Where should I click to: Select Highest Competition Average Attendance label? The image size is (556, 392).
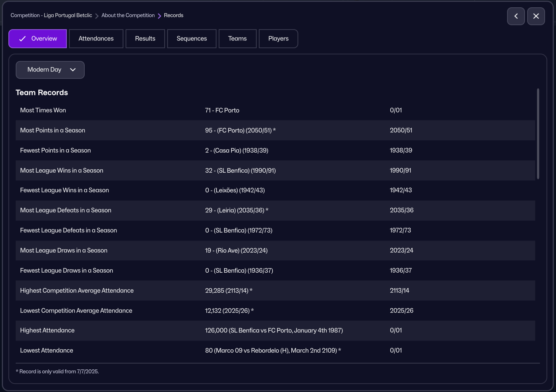tap(77, 291)
